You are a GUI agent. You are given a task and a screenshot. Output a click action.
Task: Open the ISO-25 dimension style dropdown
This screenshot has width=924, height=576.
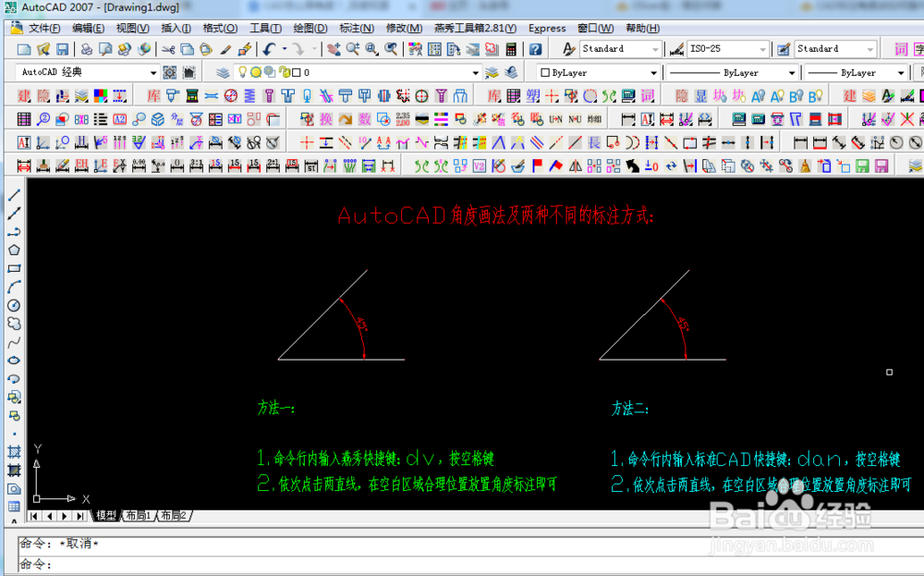tap(762, 49)
